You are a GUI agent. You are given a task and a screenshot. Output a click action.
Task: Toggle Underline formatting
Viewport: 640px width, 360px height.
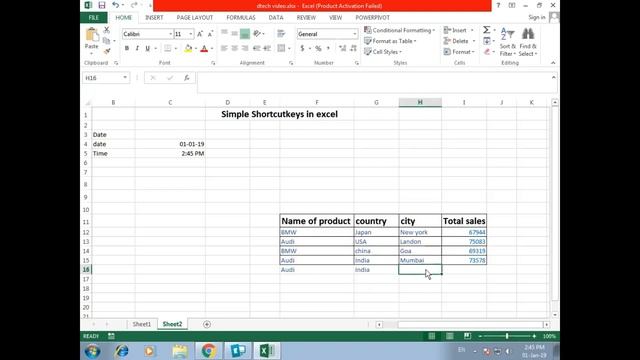click(147, 48)
